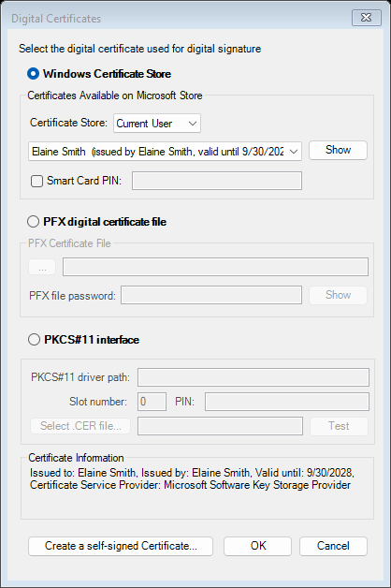Click the PFX certificate file path field
The width and height of the screenshot is (391, 588).
215,267
